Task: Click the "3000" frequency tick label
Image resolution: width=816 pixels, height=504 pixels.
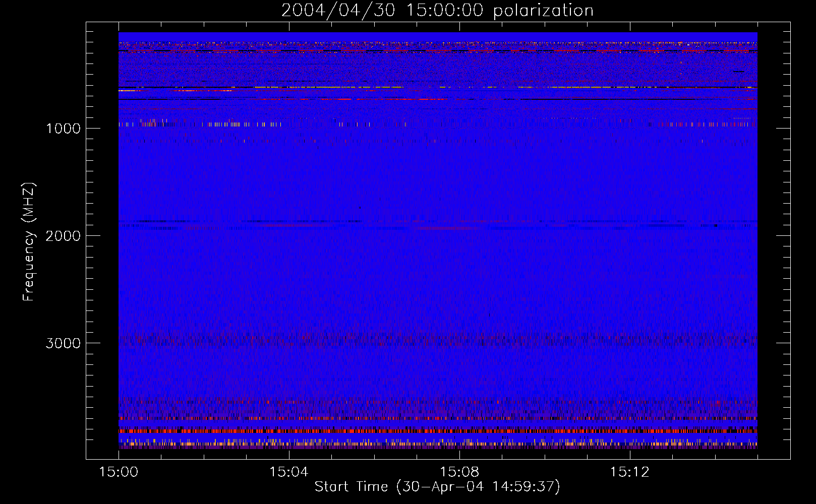Action: coord(63,343)
